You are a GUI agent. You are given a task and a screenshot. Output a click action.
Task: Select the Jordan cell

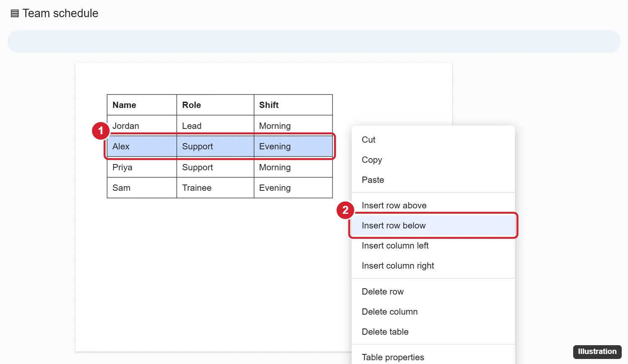142,126
